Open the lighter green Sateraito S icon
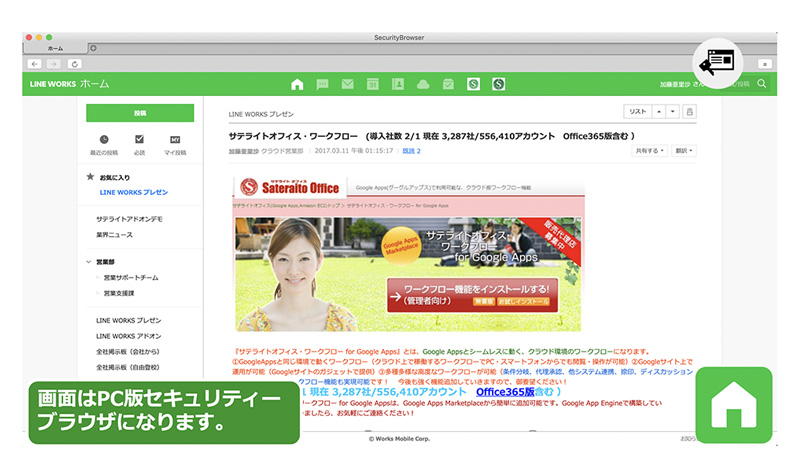The width and height of the screenshot is (800, 460). (x=473, y=84)
